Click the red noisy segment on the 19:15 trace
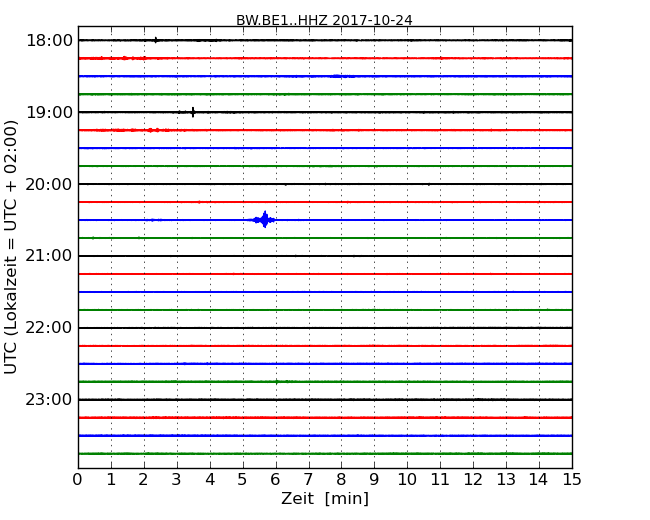Viewport: 650px width, 520px height. click(133, 130)
